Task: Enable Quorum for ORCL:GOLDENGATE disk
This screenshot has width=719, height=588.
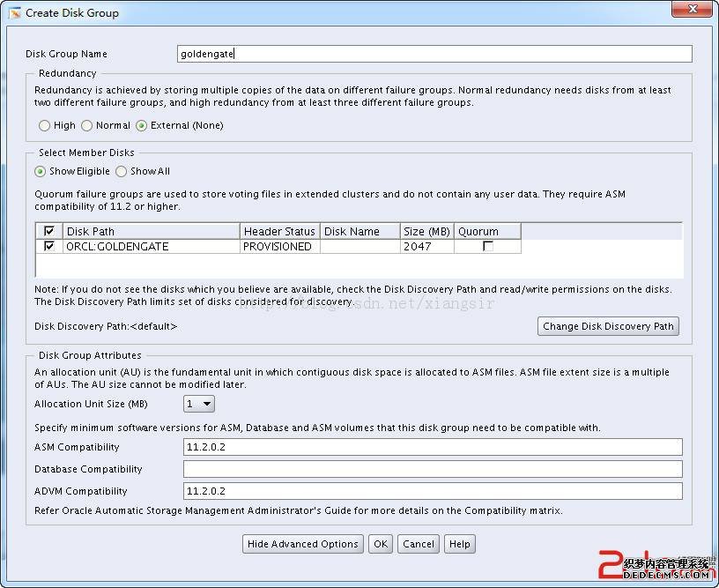Action: [x=487, y=247]
